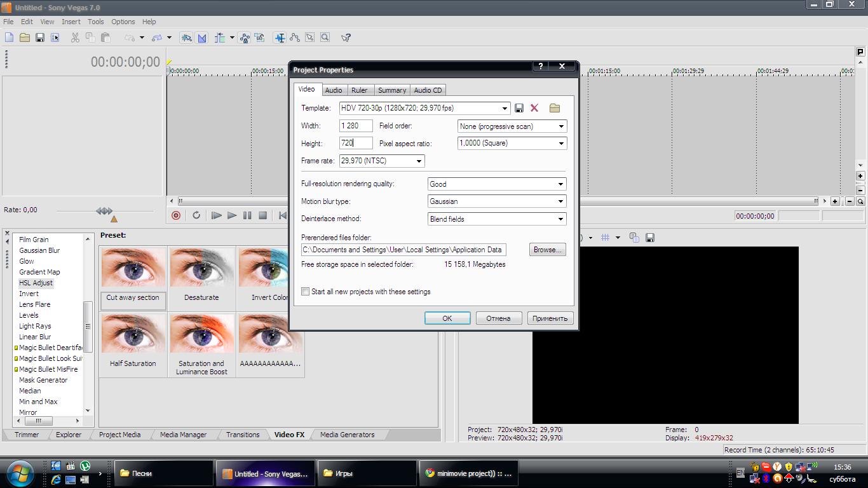Click Play From Start transport button

coord(216,215)
